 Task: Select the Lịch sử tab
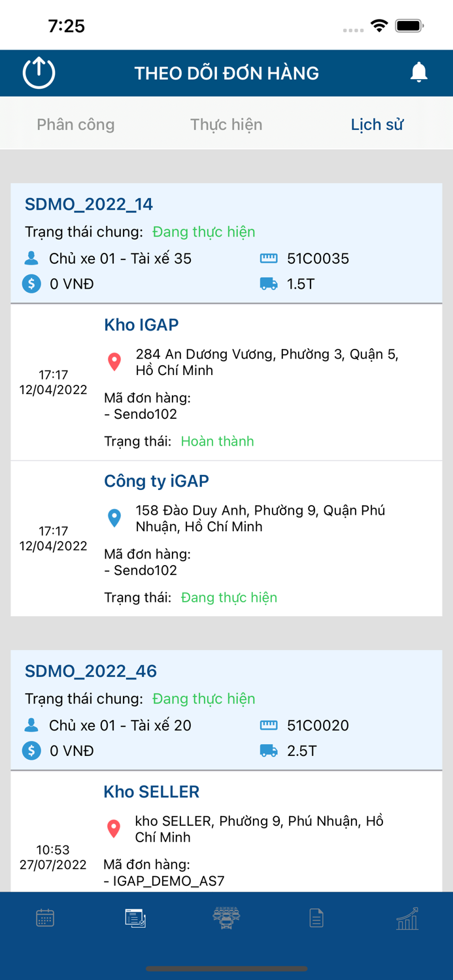point(377,124)
